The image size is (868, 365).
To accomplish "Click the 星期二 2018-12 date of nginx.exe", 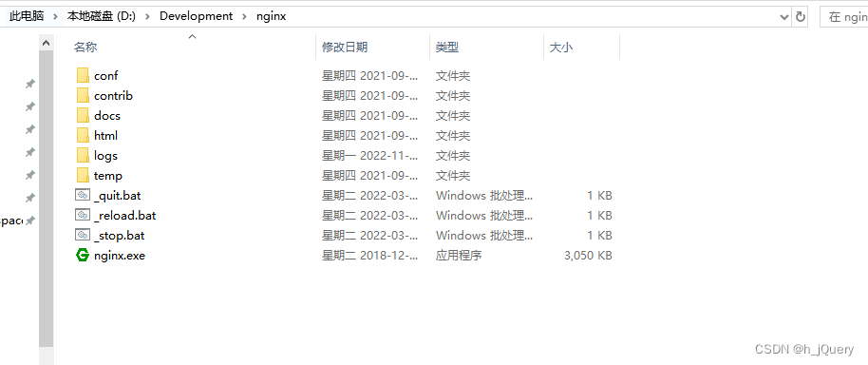I will tap(369, 256).
